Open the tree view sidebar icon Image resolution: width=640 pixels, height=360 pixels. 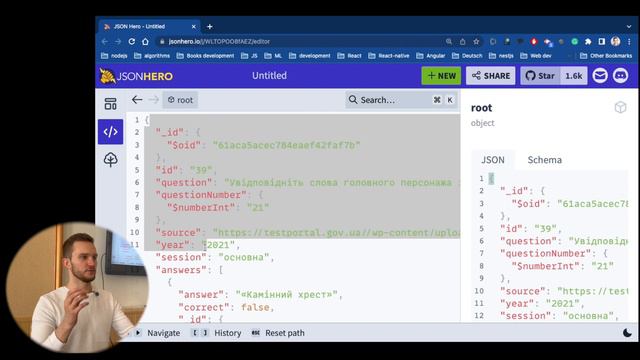coord(110,160)
